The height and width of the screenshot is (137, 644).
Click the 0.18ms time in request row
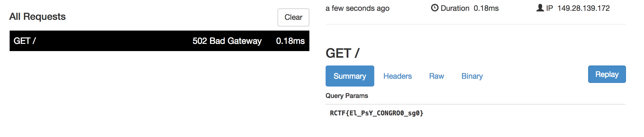[290, 41]
